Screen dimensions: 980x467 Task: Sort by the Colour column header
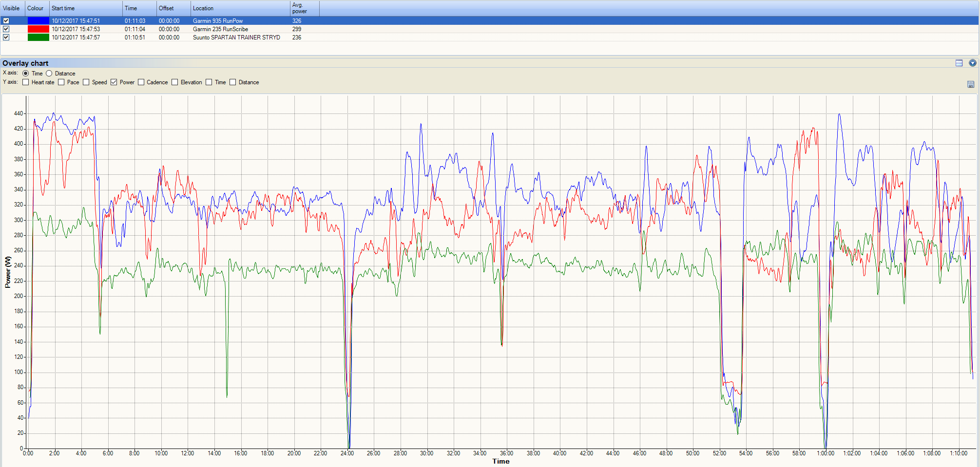click(38, 8)
